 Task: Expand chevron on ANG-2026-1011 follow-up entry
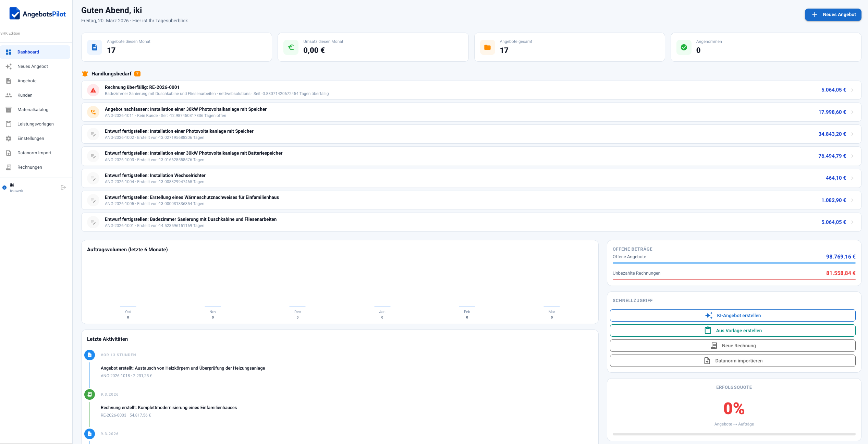click(853, 112)
